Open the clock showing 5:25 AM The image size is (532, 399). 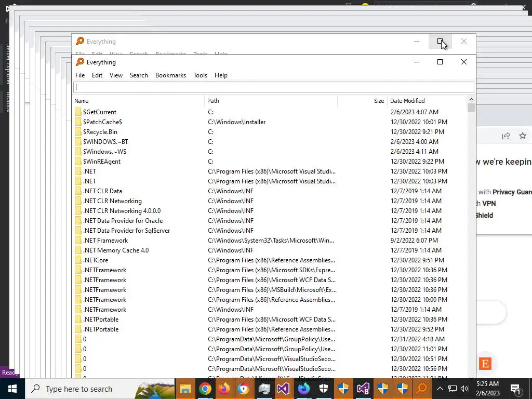click(x=488, y=389)
